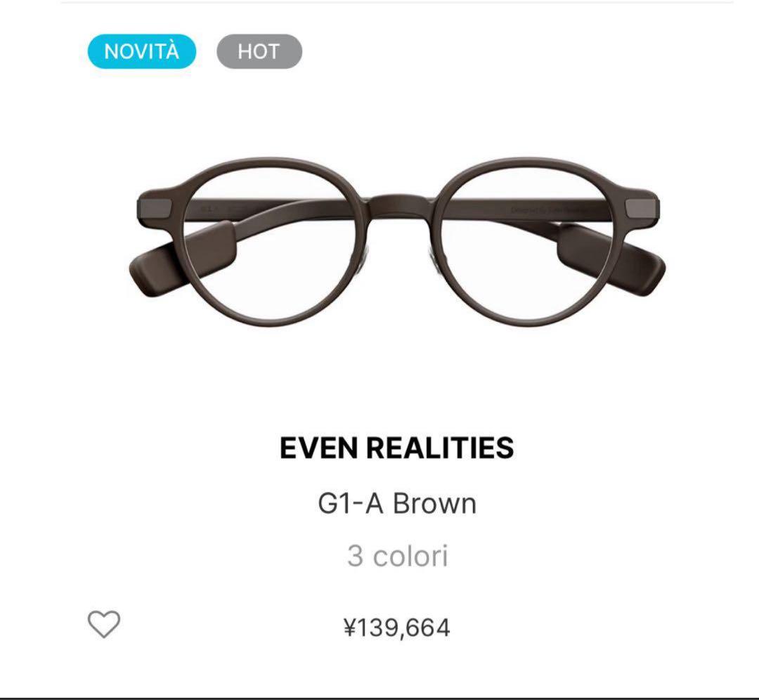The width and height of the screenshot is (759, 700).
Task: Click the G1 engraving on left temple arm
Action: pyautogui.click(x=207, y=209)
